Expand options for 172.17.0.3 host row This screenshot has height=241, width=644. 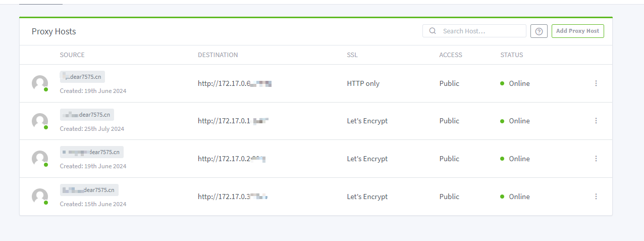pyautogui.click(x=596, y=197)
